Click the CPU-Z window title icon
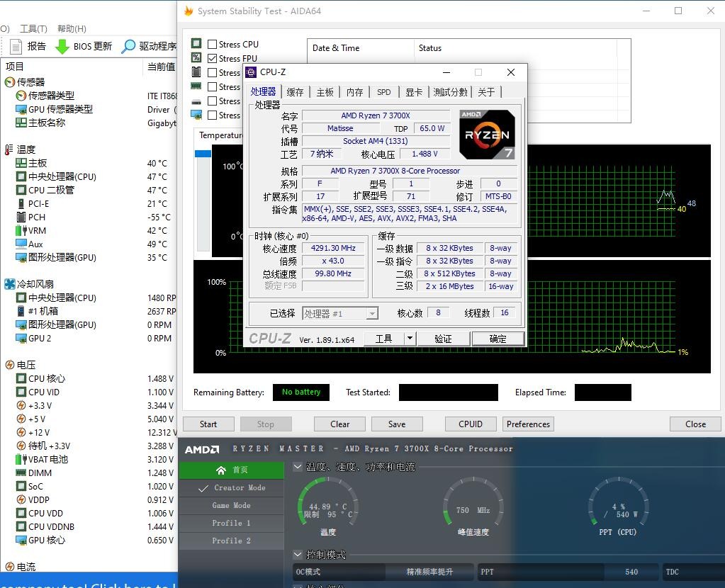Screen dimensions: 725x588 pyautogui.click(x=251, y=72)
